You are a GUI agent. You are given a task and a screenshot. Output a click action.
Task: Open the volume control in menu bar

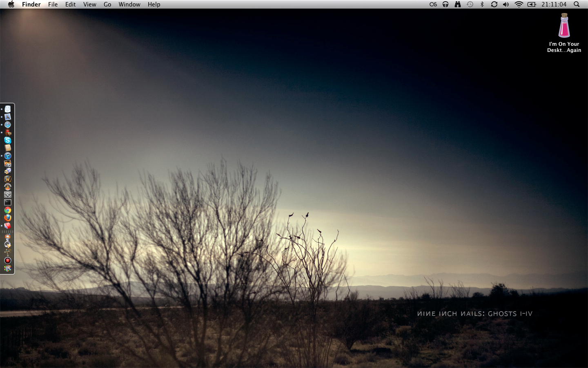pyautogui.click(x=506, y=4)
